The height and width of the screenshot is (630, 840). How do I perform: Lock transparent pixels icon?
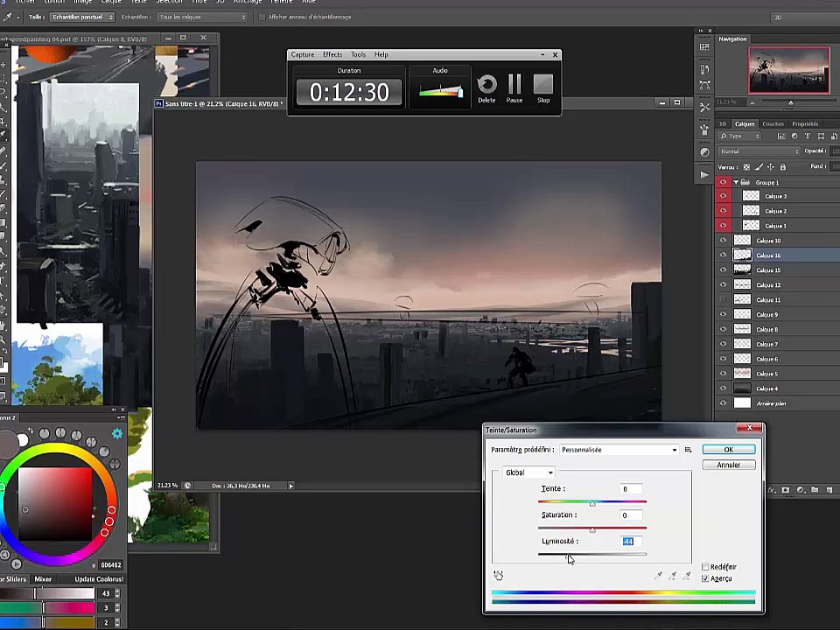746,167
